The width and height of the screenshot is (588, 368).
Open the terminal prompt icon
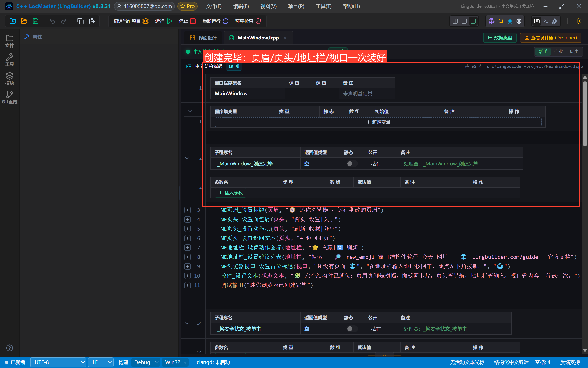[x=546, y=21]
